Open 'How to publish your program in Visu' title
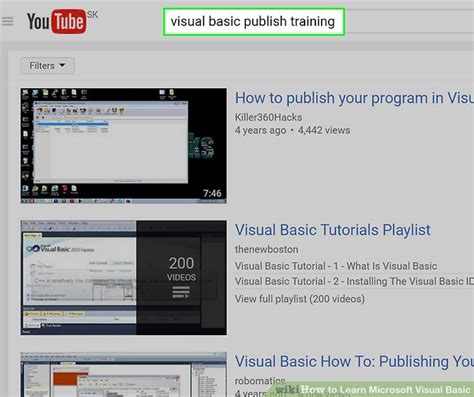Viewport: 474px width, 397px height. (x=354, y=98)
